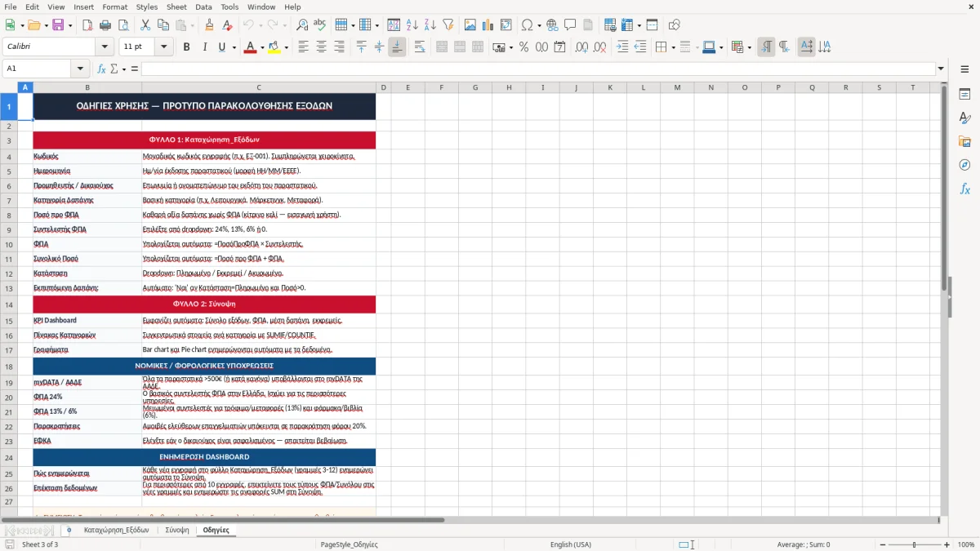The height and width of the screenshot is (551, 980).
Task: Click the formula input line
Action: click(x=538, y=69)
